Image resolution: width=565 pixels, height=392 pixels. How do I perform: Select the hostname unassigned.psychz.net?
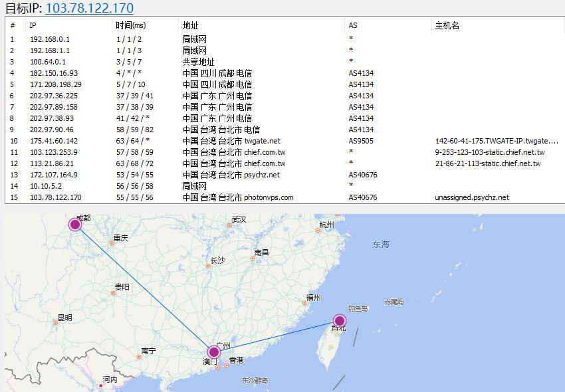pyautogui.click(x=471, y=197)
